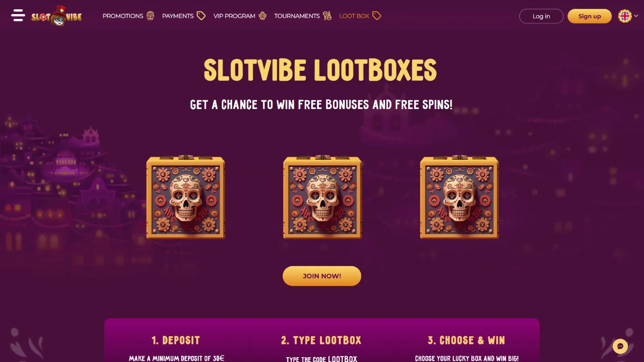Click the Tournaments maracas icon
Screen dimensions: 644x362
(x=327, y=16)
